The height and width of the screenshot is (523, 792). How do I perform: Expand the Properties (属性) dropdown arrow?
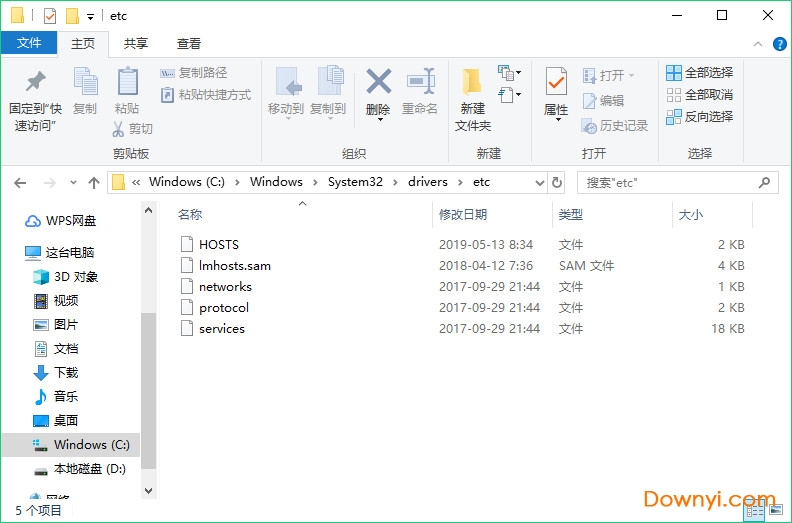(x=558, y=120)
